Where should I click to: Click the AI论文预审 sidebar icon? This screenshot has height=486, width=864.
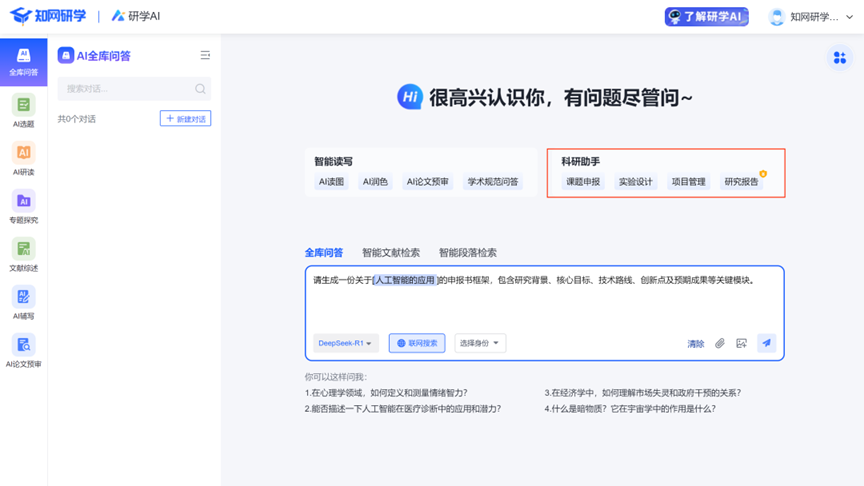pyautogui.click(x=23, y=349)
